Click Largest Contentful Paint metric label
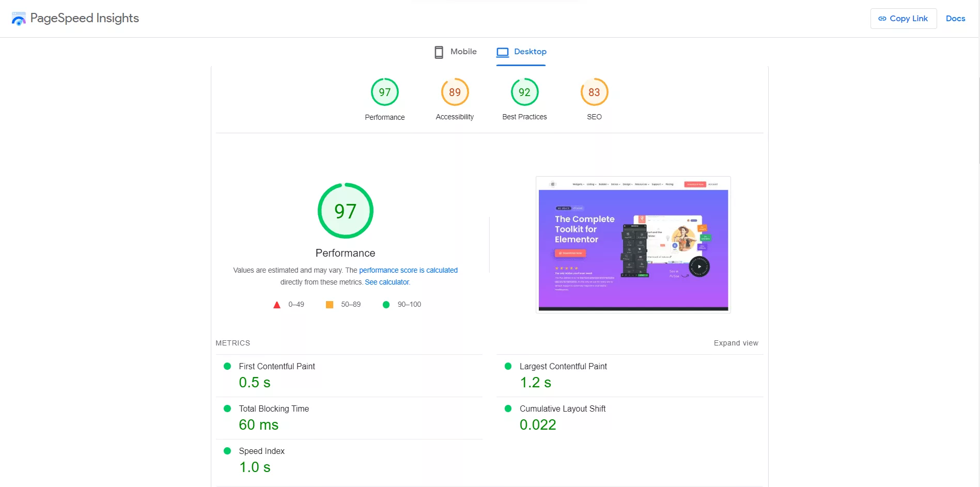Viewport: 980px width, 487px height. click(x=563, y=366)
